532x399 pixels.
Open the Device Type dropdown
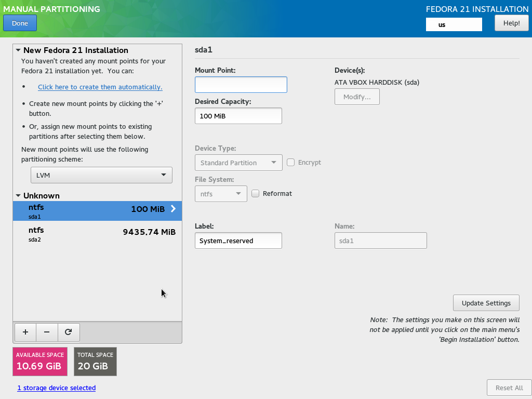238,162
